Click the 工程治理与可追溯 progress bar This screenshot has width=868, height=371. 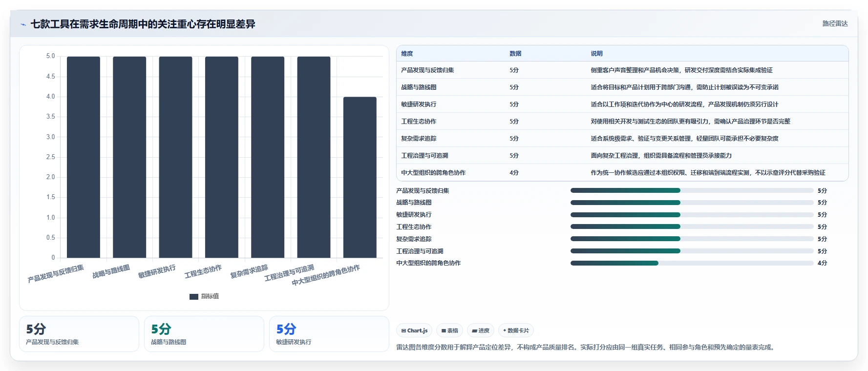click(x=692, y=251)
